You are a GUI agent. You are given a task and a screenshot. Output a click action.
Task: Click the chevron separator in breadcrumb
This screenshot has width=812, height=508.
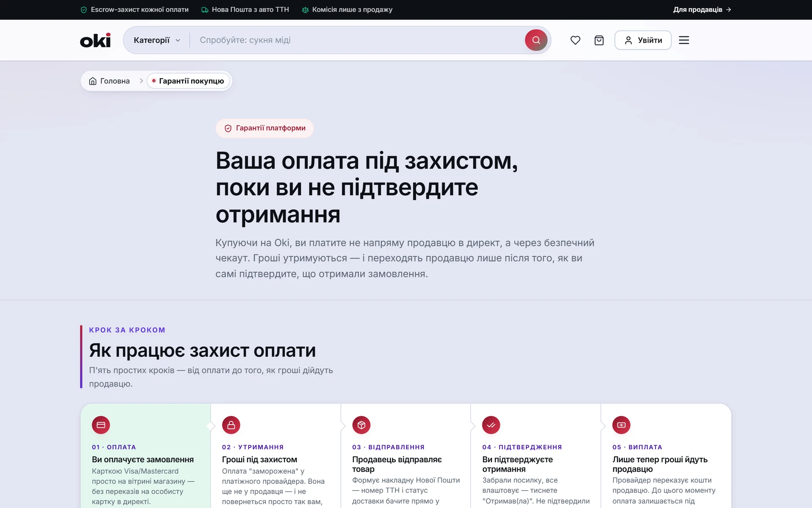click(x=141, y=81)
